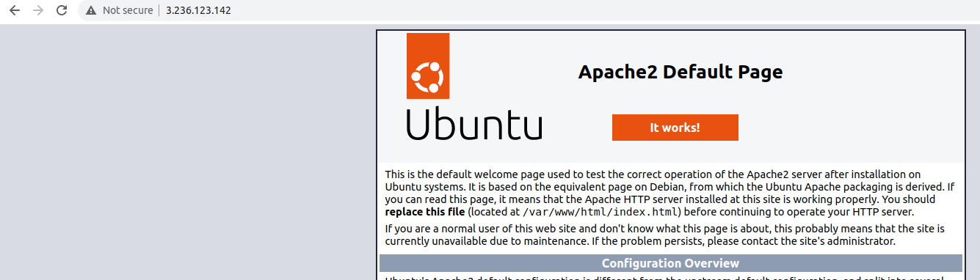
Task: Reload the page with the refresh icon
Action: (x=62, y=10)
